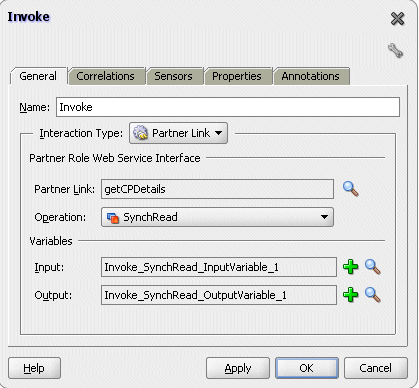Open the Interaction Type Partner Link dropdown
This screenshot has width=419, height=388.
pos(178,133)
